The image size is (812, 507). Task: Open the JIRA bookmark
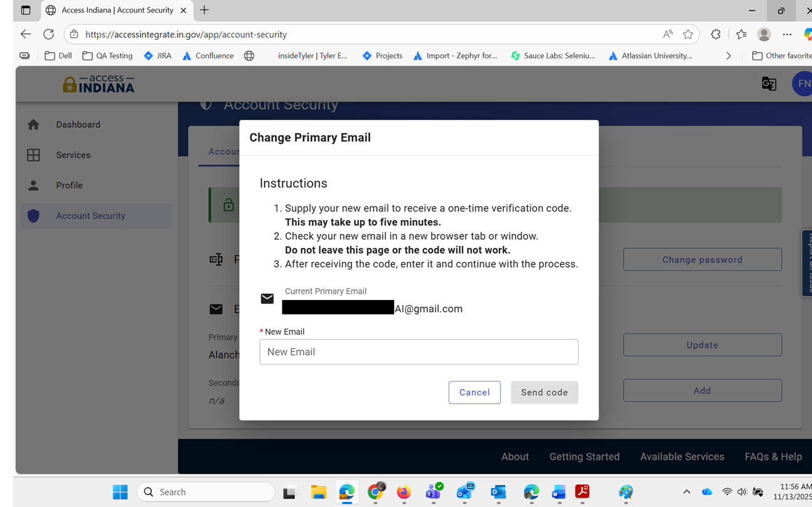pyautogui.click(x=158, y=56)
